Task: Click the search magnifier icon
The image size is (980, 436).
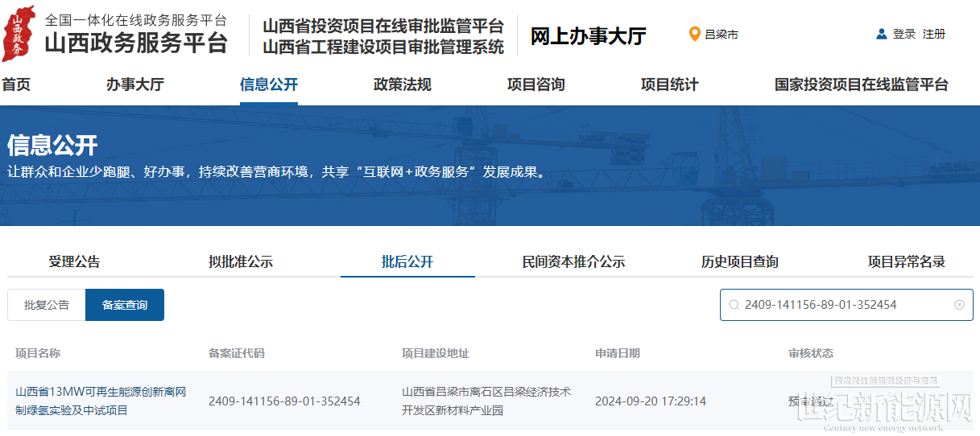Action: point(734,305)
